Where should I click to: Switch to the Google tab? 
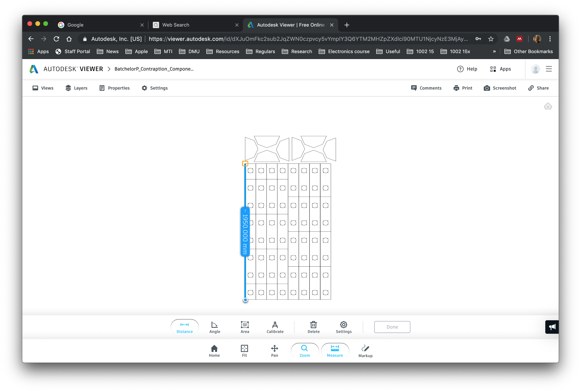(x=100, y=25)
